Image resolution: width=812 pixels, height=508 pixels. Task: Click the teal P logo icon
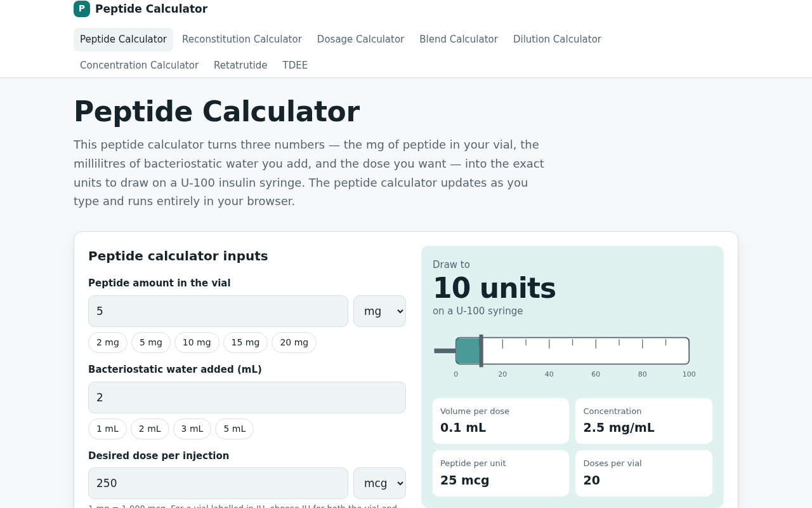tap(82, 9)
